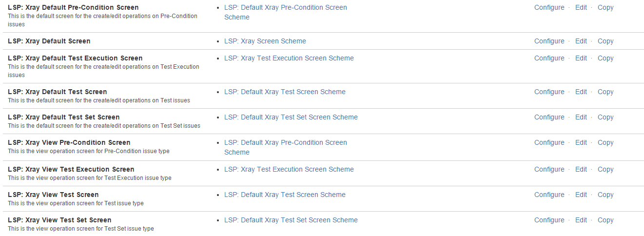Copy the Xray Default Screen row
This screenshot has height=236, width=644.
[x=605, y=41]
